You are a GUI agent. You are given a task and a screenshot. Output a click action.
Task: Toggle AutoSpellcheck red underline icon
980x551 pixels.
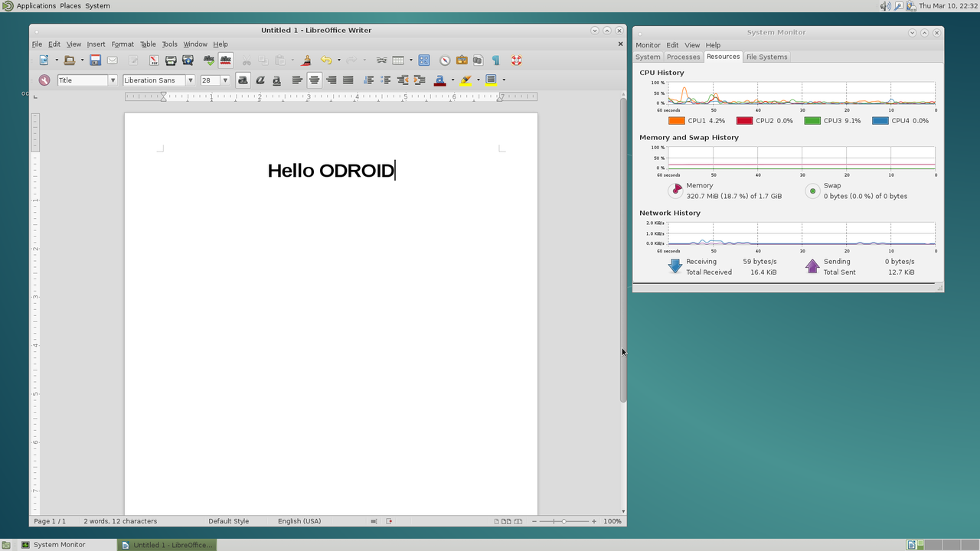coord(225,60)
